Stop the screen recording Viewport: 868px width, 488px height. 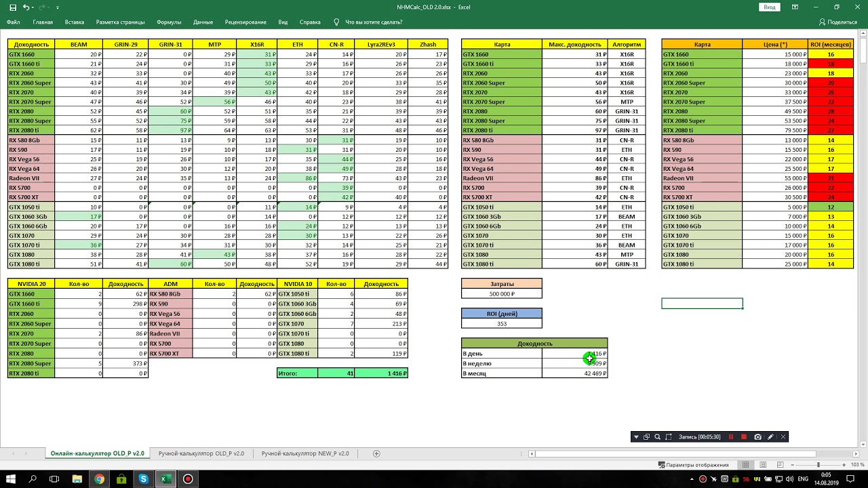(744, 437)
